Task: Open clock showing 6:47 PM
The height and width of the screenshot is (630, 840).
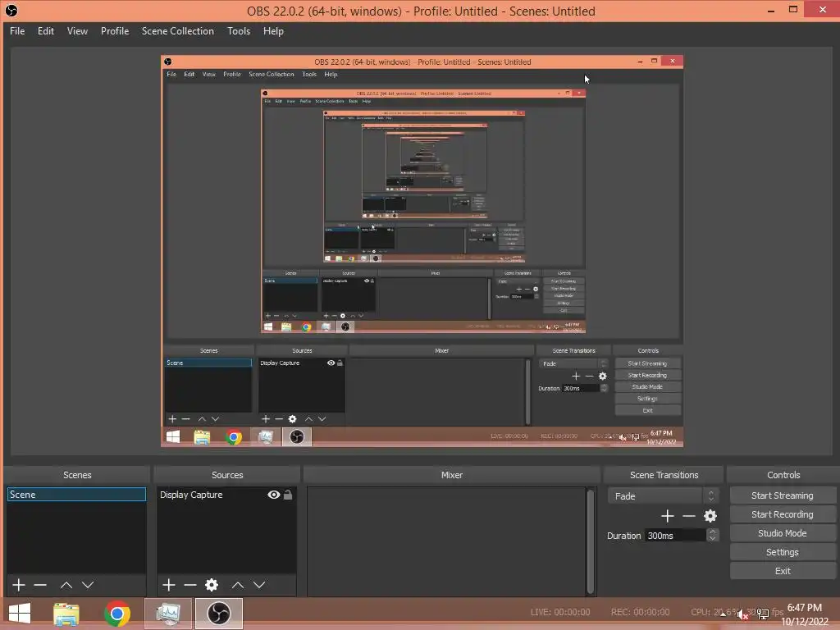Action: 805,614
